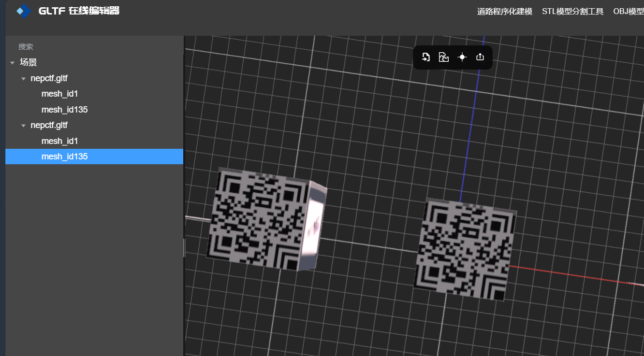The width and height of the screenshot is (644, 356).
Task: Click the export share icon
Action: coord(480,57)
